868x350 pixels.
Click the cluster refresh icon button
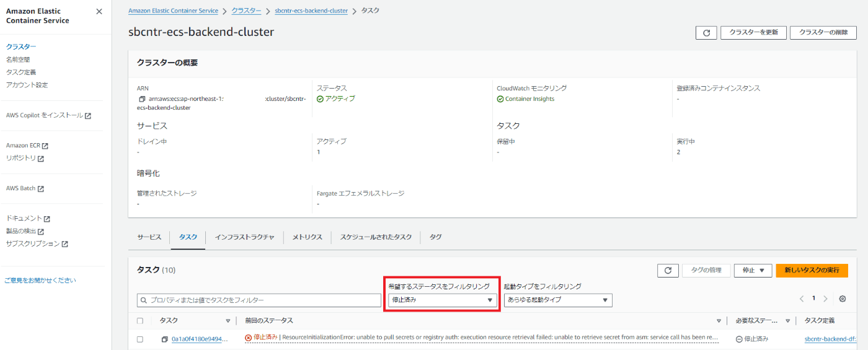click(x=706, y=33)
